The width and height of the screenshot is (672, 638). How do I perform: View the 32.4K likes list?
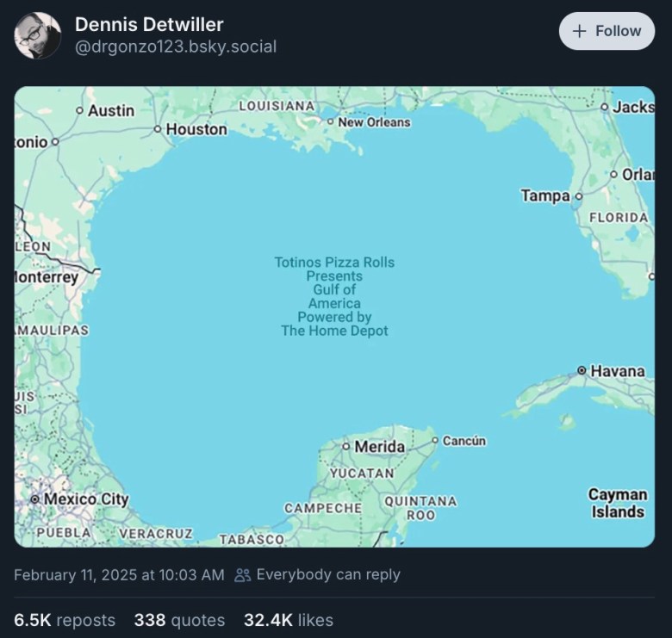(x=289, y=620)
